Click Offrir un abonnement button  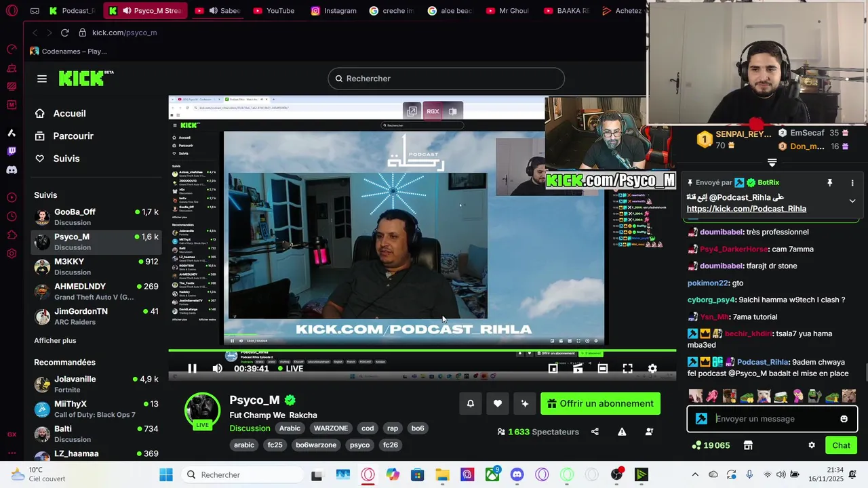click(600, 403)
